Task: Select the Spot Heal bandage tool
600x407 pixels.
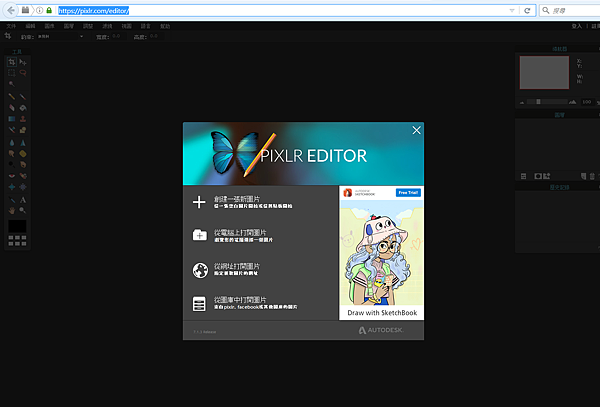Action: [x=23, y=176]
